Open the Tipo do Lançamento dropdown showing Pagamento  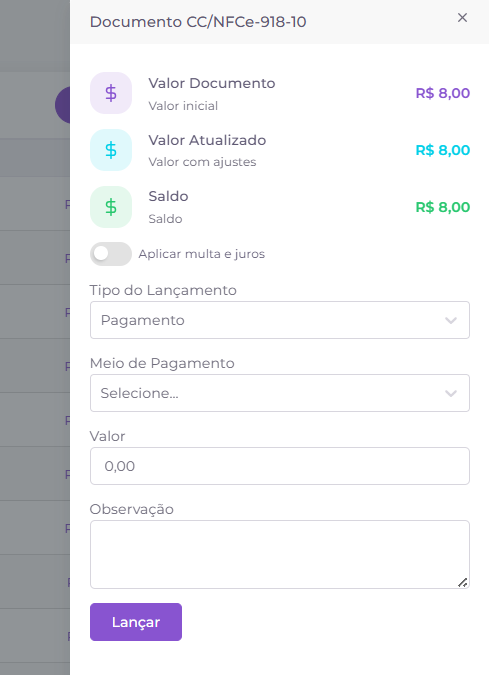click(280, 320)
